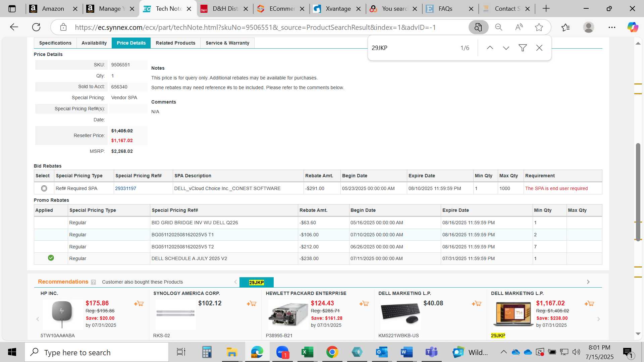This screenshot has height=362, width=644.
Task: Open product link KM5221WBKB-US
Action: (398, 336)
